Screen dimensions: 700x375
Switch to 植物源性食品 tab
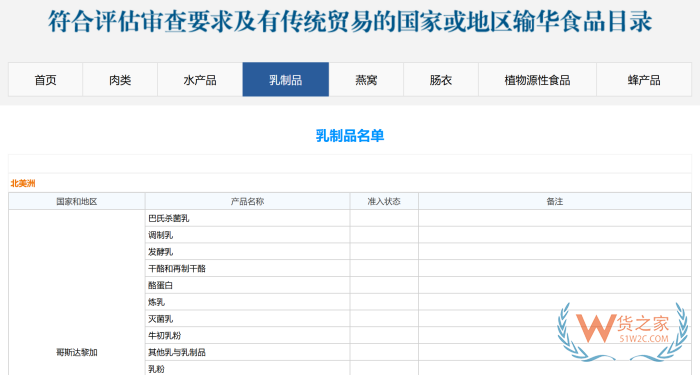tap(538, 80)
